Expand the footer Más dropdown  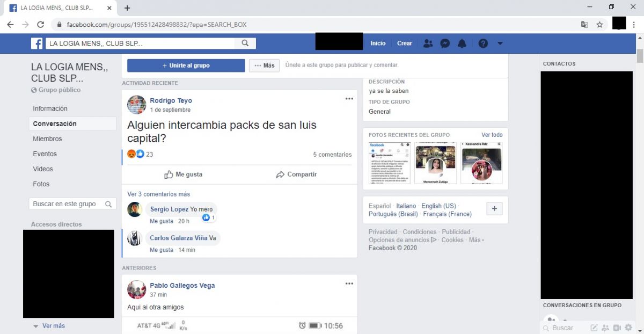(477, 240)
